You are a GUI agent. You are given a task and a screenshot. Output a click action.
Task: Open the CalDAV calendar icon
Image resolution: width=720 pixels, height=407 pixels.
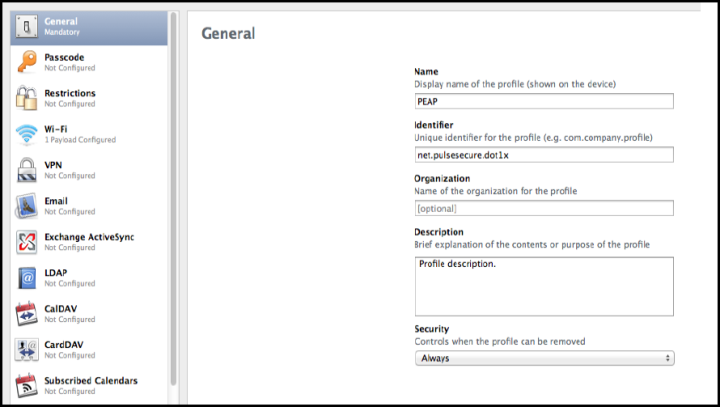click(x=27, y=314)
